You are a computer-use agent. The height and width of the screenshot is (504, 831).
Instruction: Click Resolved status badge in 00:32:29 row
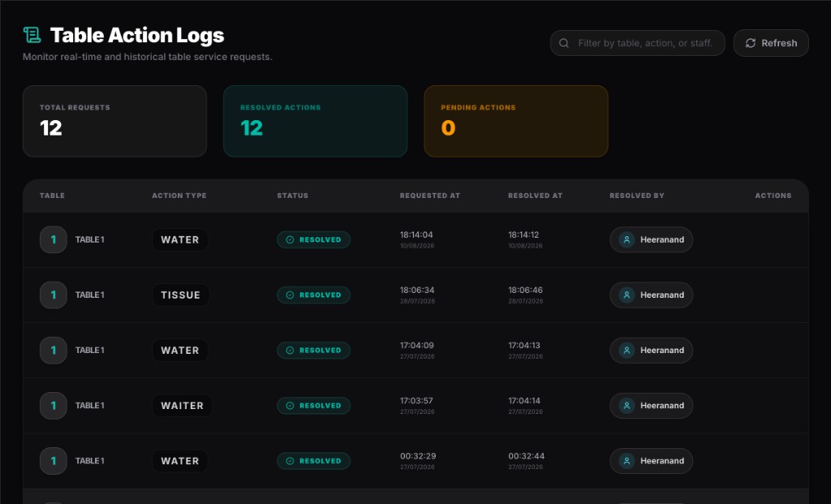pos(313,461)
